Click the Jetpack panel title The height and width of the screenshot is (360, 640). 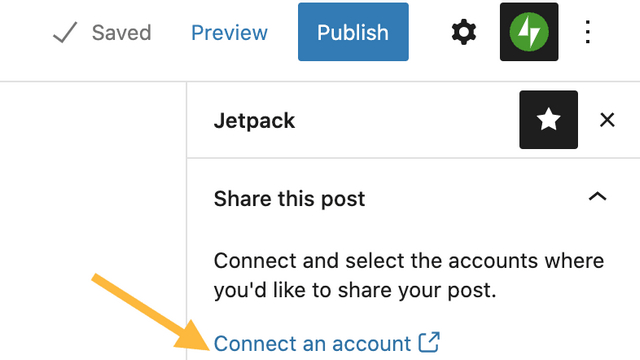(254, 121)
